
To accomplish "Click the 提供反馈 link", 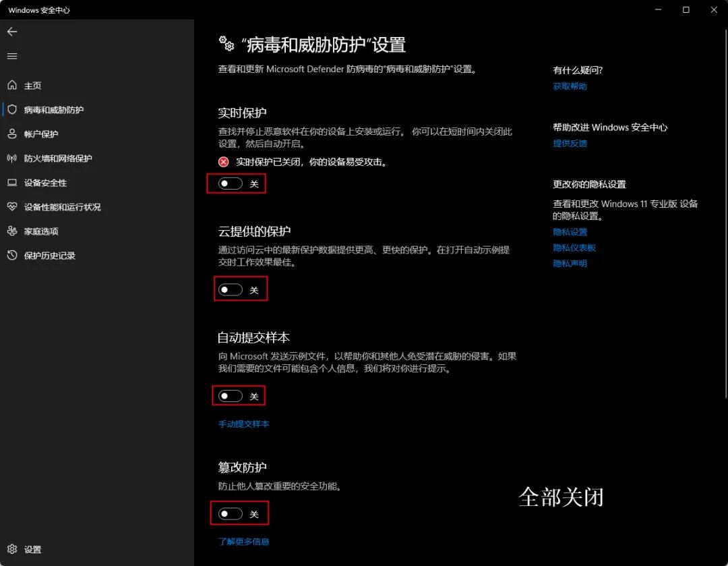I will 570,144.
